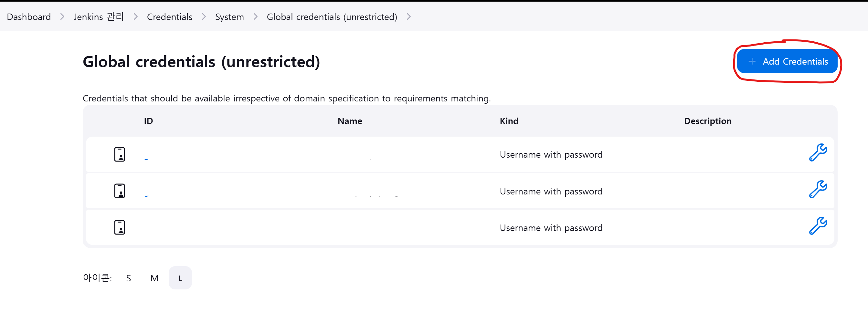Click second row credential ID card icon

point(119,191)
